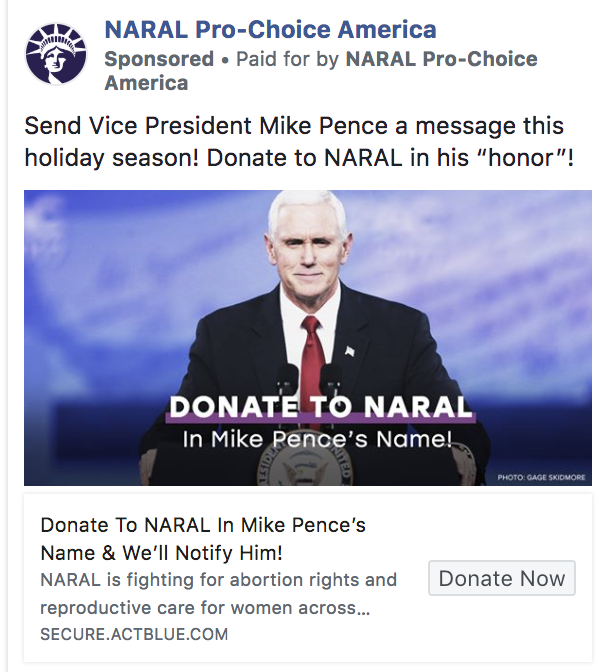This screenshot has height=672, width=608.
Task: Click the SECURE.ACTBLUE.COM domain text
Action: [x=134, y=634]
